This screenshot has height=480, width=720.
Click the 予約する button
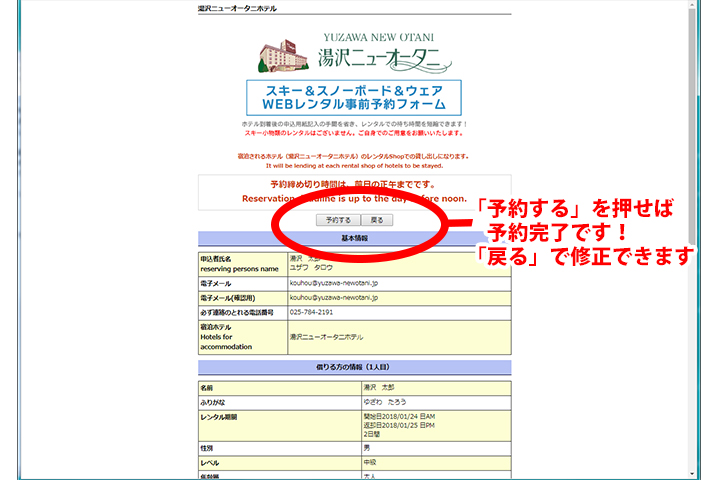[338, 220]
